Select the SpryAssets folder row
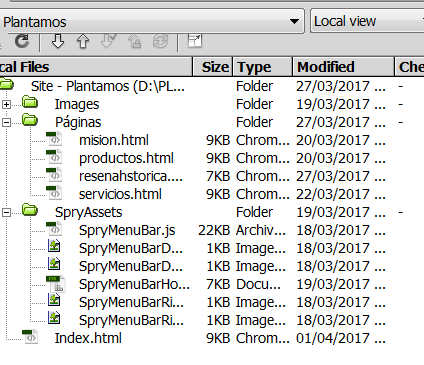The width and height of the screenshot is (424, 365). click(89, 212)
